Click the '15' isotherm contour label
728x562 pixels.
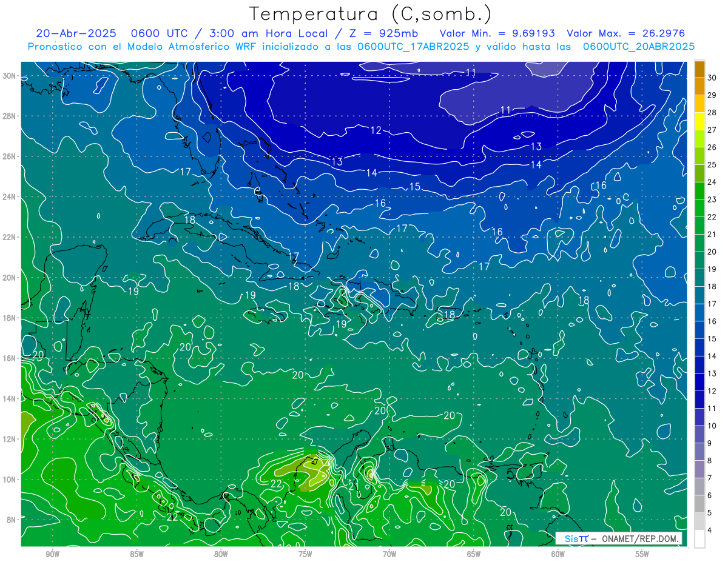coord(415,187)
